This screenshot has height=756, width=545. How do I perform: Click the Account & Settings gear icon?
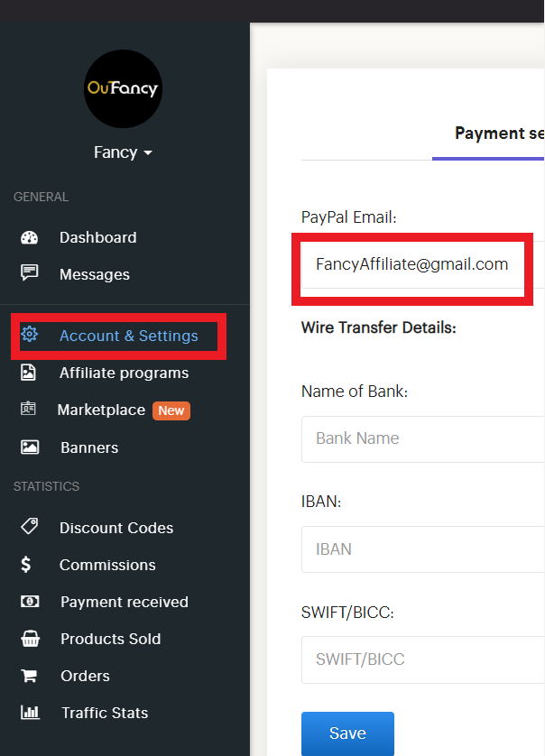[29, 335]
